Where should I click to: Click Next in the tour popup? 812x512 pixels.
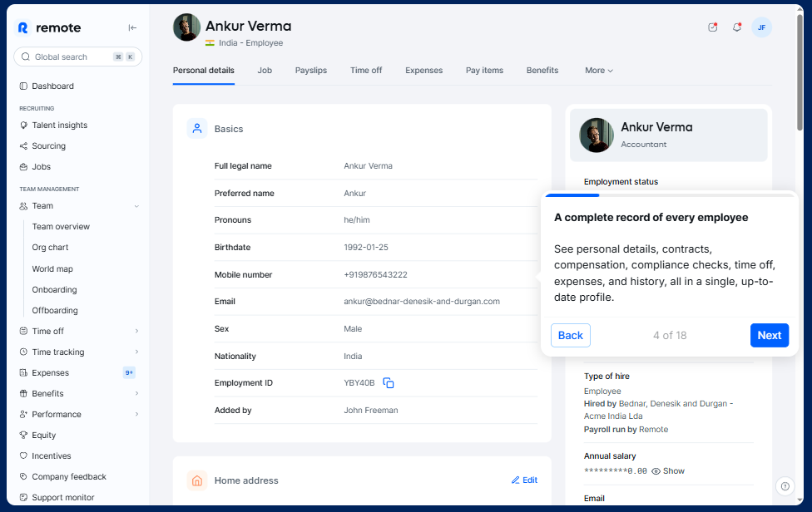pyautogui.click(x=769, y=336)
